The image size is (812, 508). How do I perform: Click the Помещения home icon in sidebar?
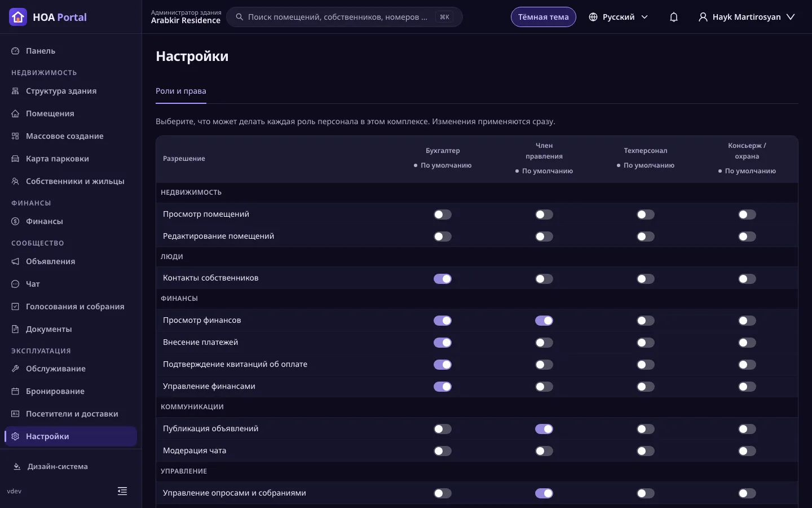coord(15,113)
